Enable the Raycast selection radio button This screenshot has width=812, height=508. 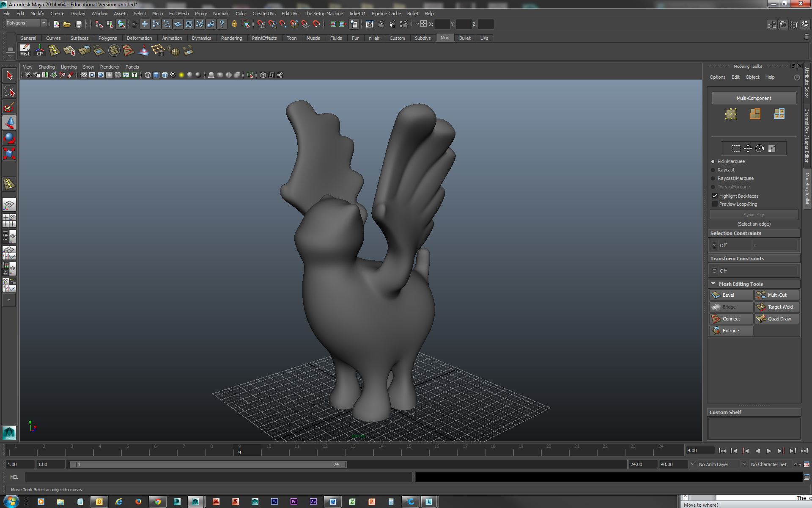coord(713,170)
